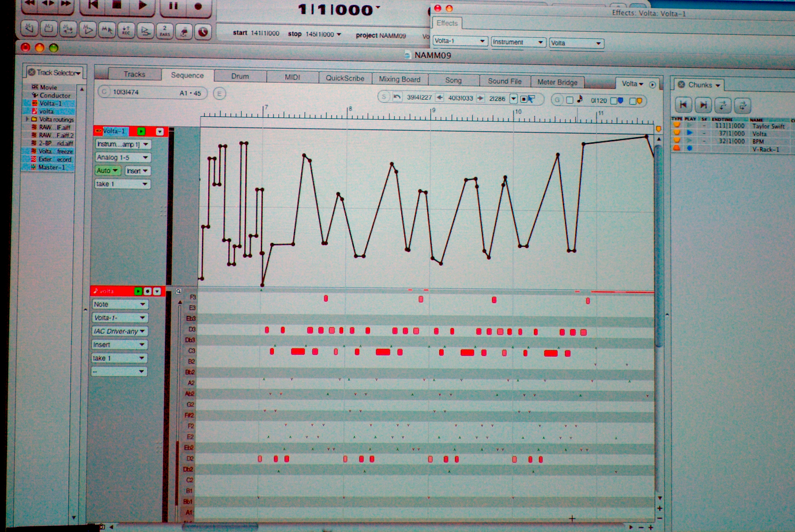The height and width of the screenshot is (532, 795).
Task: Open the Analog 1-5 output dropdown
Action: [123, 157]
